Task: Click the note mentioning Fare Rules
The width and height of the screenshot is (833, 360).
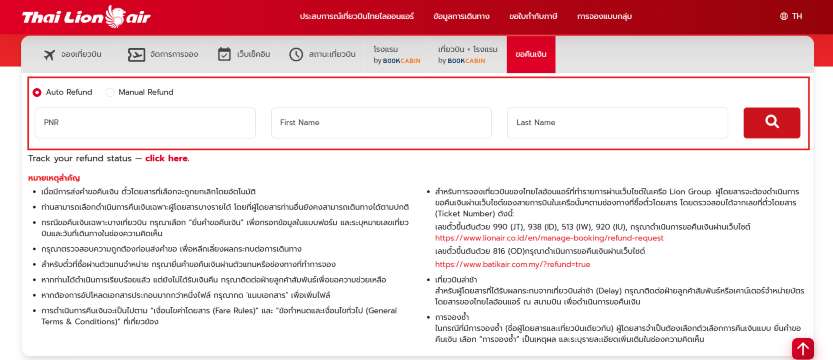Action: click(219, 316)
